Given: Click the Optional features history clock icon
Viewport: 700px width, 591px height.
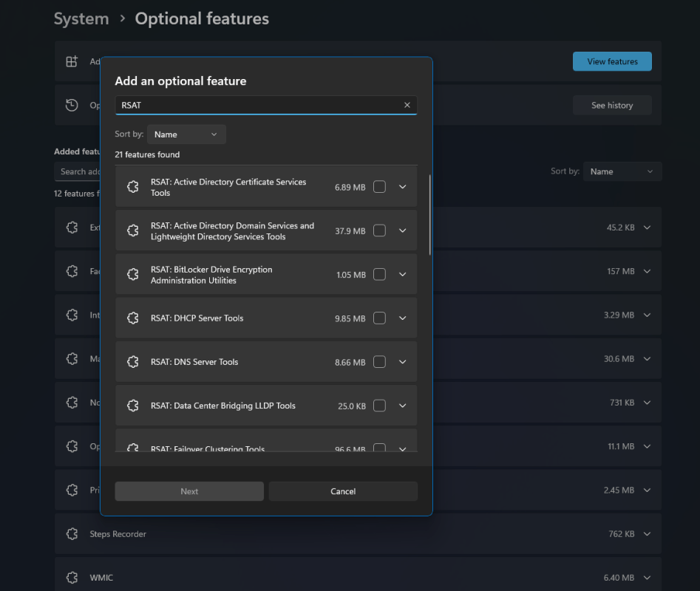Looking at the screenshot, I should (x=72, y=105).
